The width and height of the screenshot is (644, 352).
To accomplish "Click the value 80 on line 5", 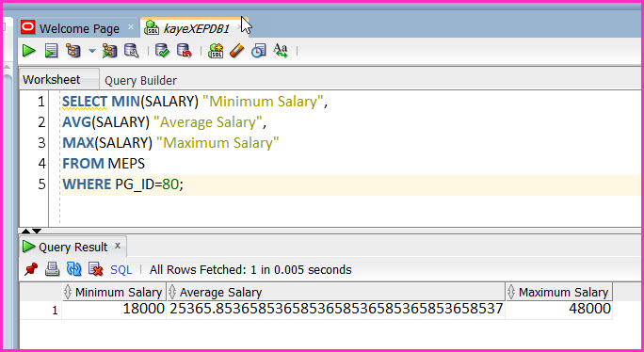I will 170,184.
